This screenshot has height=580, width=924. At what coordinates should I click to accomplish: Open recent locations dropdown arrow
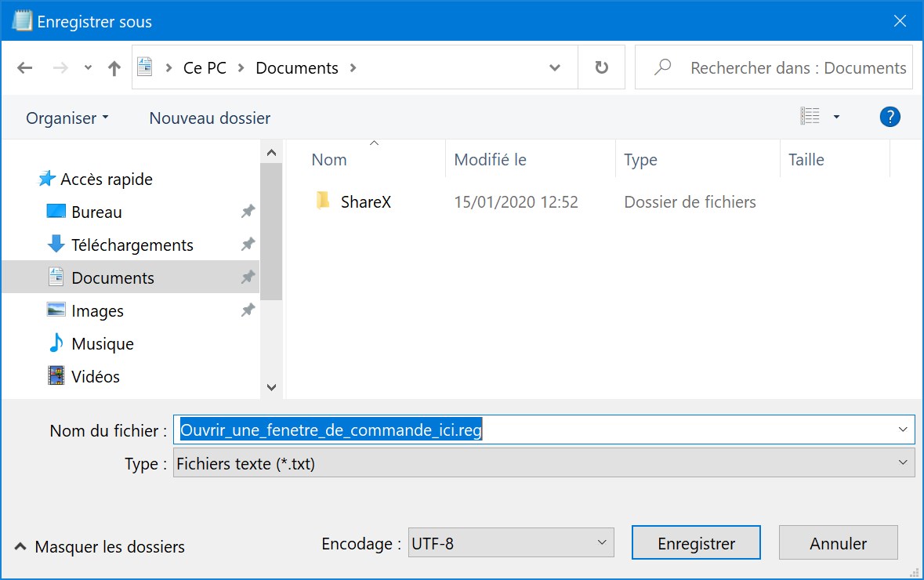(88, 67)
